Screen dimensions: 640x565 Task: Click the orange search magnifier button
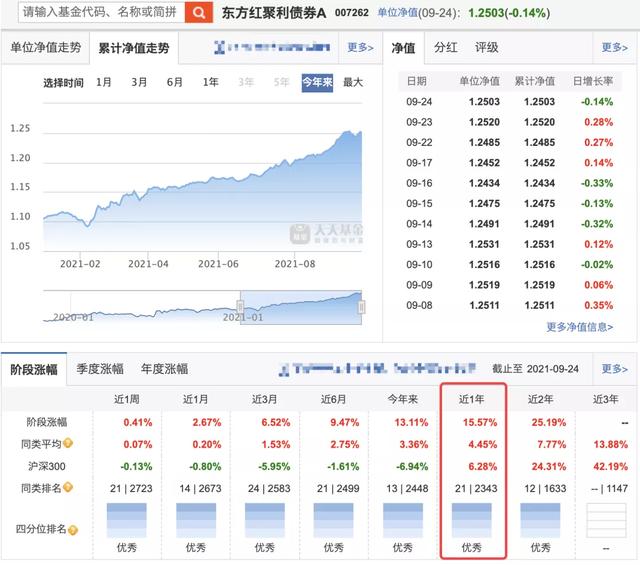pyautogui.click(x=199, y=12)
